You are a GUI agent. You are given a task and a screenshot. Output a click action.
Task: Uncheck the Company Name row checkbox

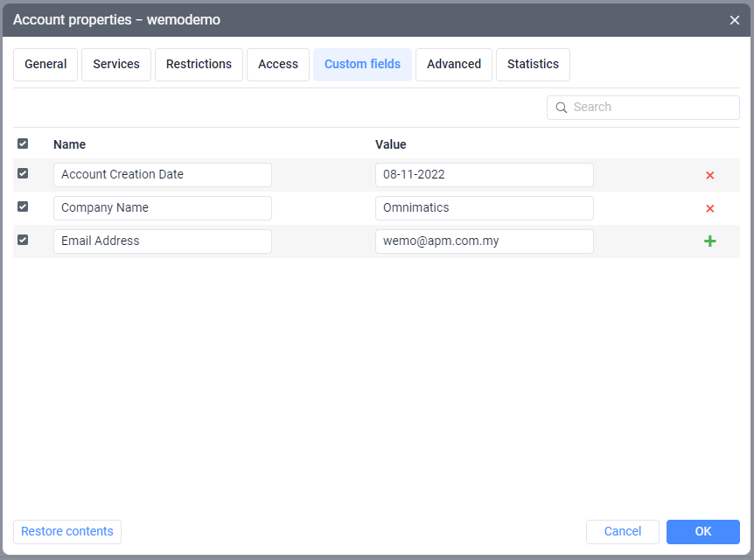click(x=23, y=206)
